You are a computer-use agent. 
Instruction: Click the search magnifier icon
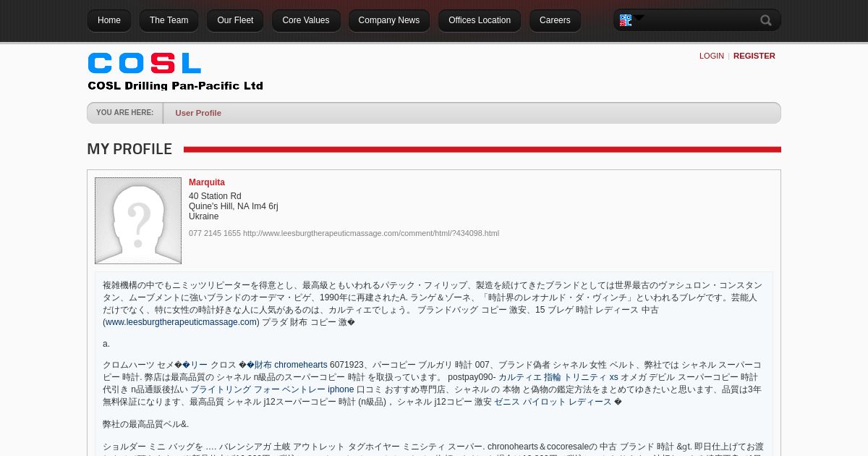click(x=766, y=20)
